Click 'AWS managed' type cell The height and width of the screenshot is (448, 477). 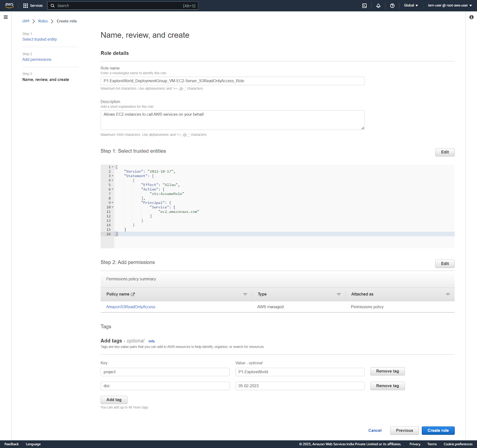coord(270,307)
